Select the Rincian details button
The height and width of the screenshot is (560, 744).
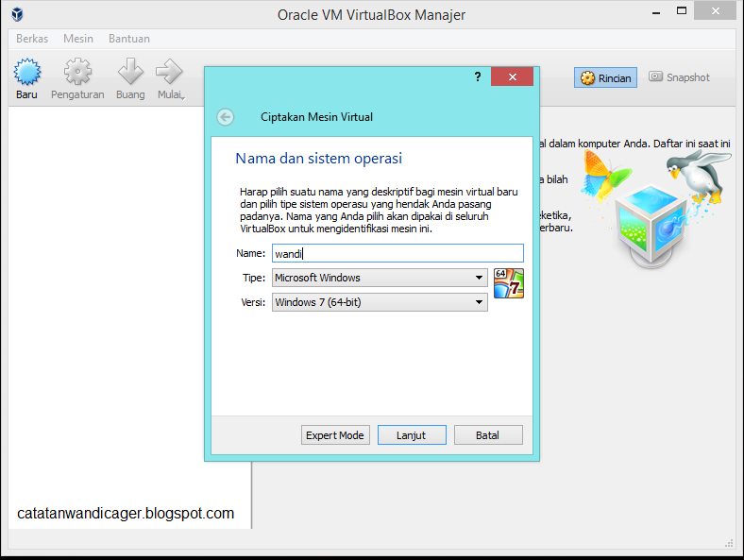(605, 77)
